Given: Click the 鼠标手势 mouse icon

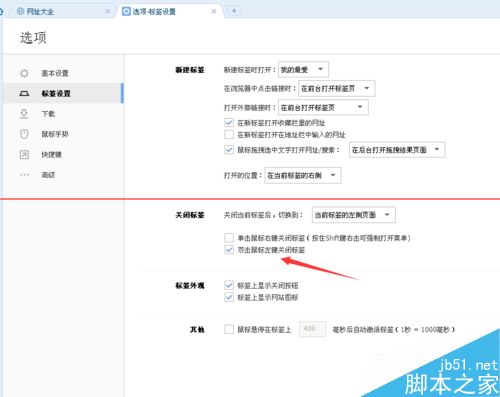Looking at the screenshot, I should [24, 134].
